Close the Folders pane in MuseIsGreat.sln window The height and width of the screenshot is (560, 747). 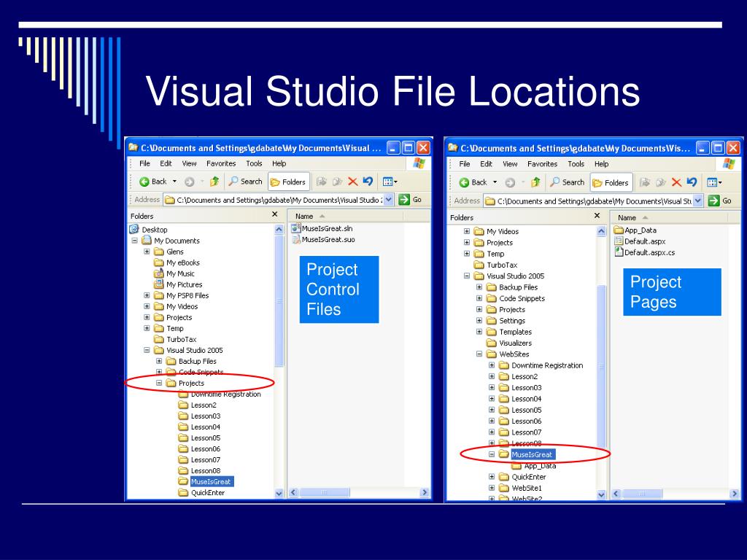tap(274, 215)
